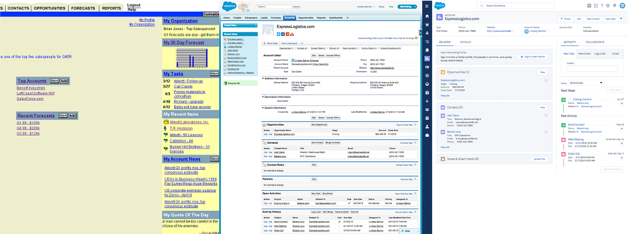This screenshot has height=234, width=644.
Task: Click the Merge Contacts button
Action: pos(332,143)
